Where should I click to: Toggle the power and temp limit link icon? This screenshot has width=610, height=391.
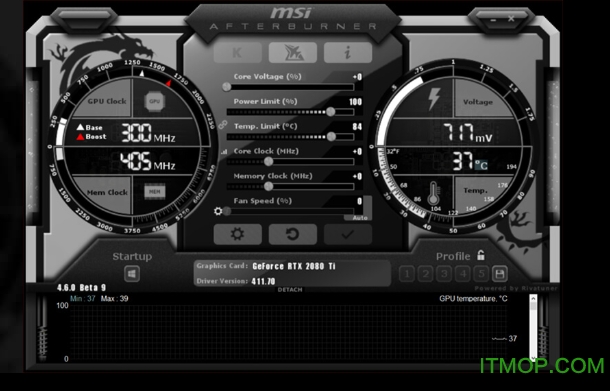point(223,125)
